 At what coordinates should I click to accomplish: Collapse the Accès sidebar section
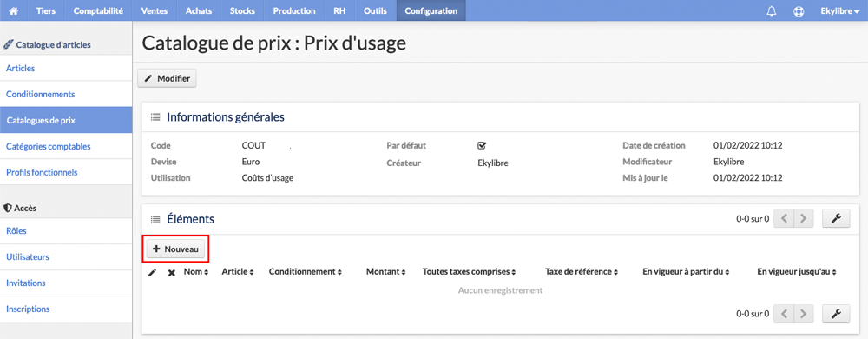[x=20, y=208]
